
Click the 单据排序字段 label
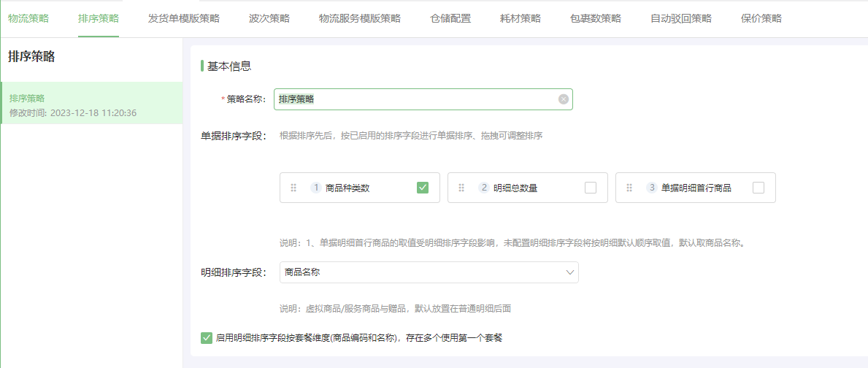coord(234,136)
